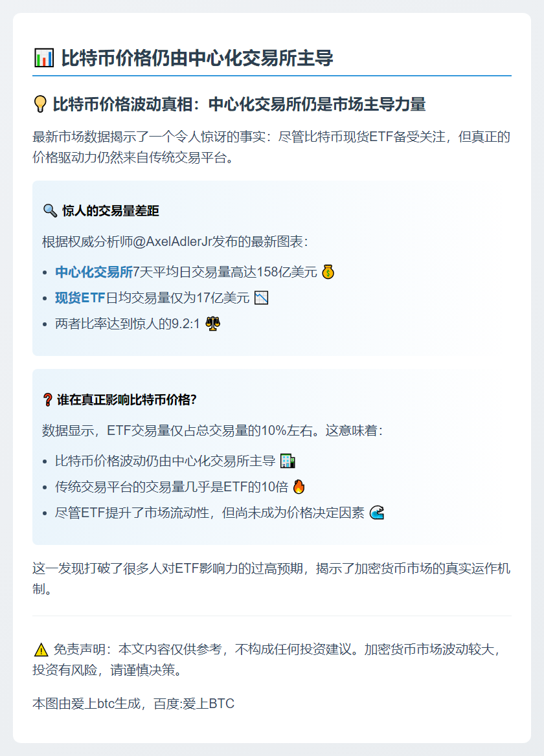Image resolution: width=544 pixels, height=756 pixels.
Task: Click the bold 中心化交易所 link text
Action: click(x=94, y=272)
